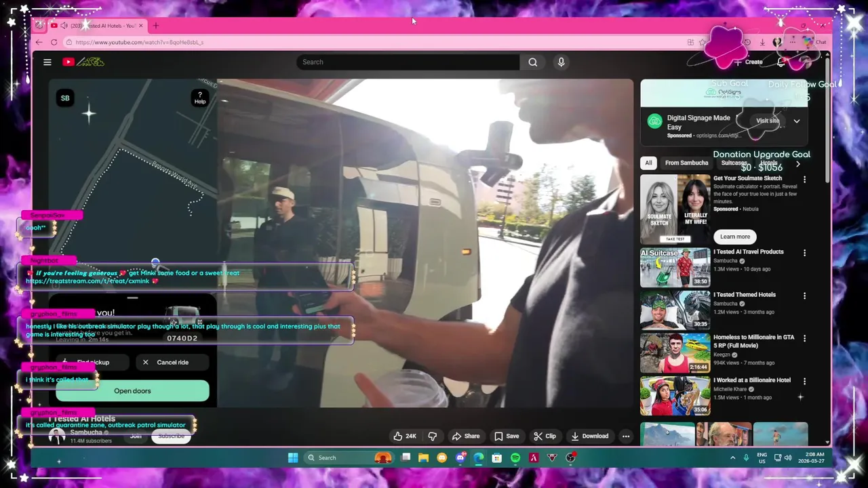
Task: Click the Soulmate Sketch ad thumbnail
Action: pos(675,209)
